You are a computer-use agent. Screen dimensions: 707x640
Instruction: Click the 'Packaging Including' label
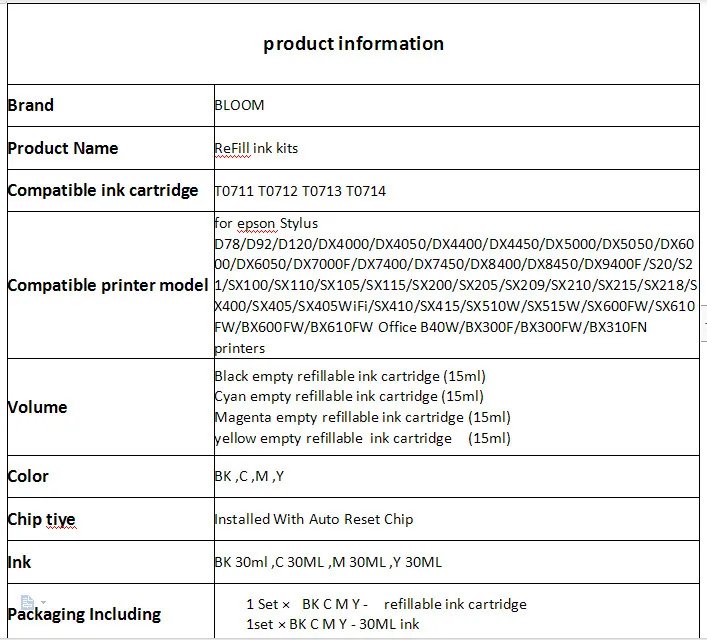pos(84,615)
